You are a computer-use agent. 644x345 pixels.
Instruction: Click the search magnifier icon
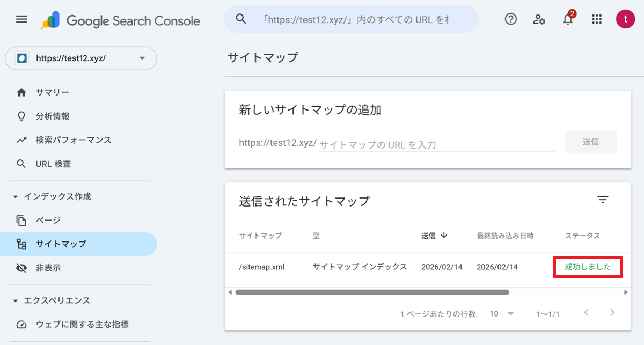tap(241, 20)
